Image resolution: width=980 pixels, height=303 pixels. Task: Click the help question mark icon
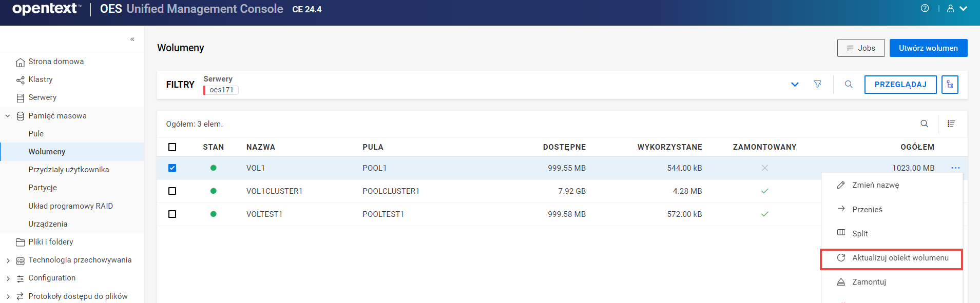click(x=925, y=8)
